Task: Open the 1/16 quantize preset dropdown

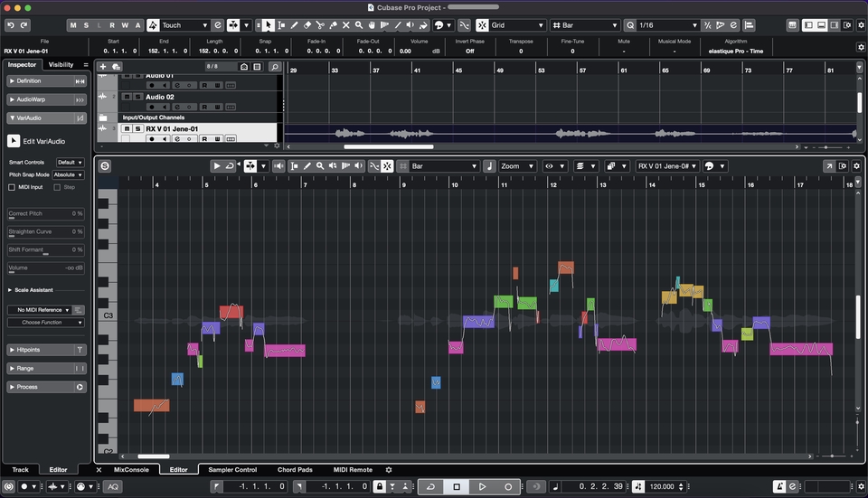Action: click(668, 25)
